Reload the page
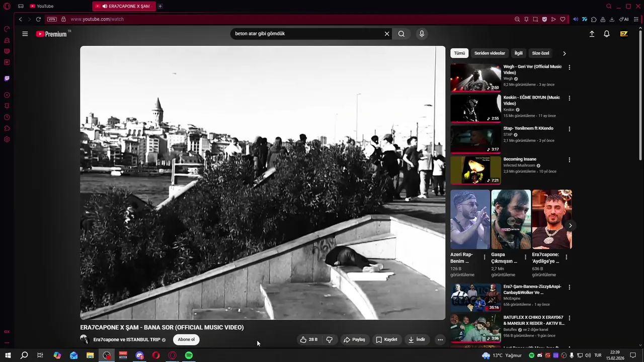 coord(38,19)
